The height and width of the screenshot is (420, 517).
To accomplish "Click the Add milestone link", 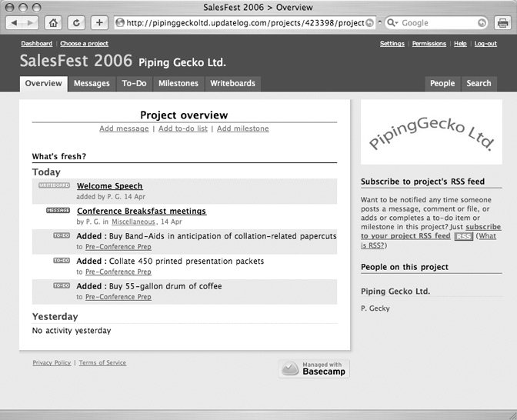I will 242,128.
